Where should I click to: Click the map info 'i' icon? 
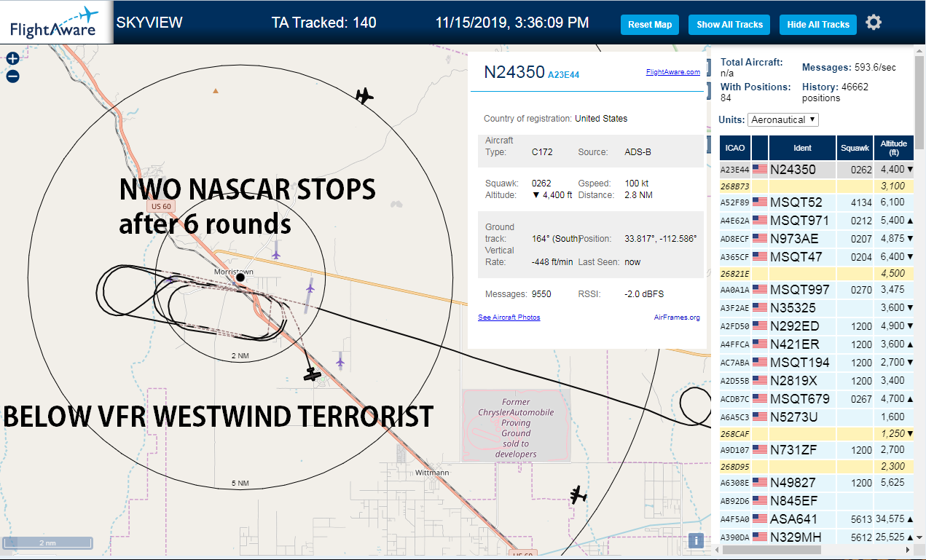(697, 540)
